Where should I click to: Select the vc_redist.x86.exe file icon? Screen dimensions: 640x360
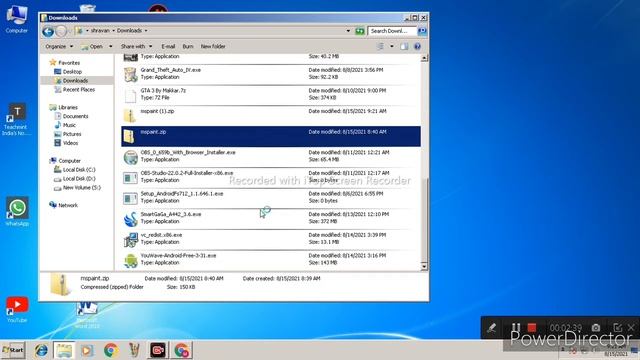131,239
